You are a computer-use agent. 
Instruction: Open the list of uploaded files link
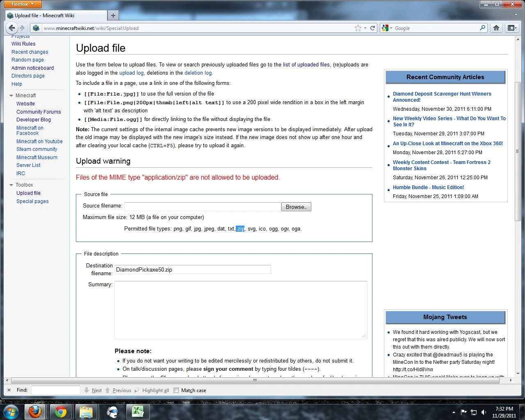(x=306, y=65)
